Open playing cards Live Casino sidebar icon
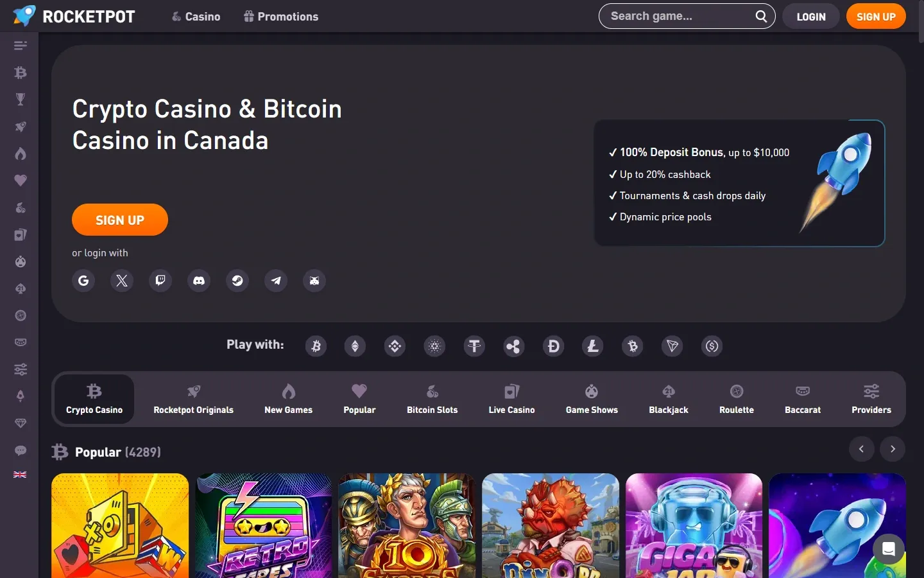This screenshot has height=578, width=924. pos(21,234)
